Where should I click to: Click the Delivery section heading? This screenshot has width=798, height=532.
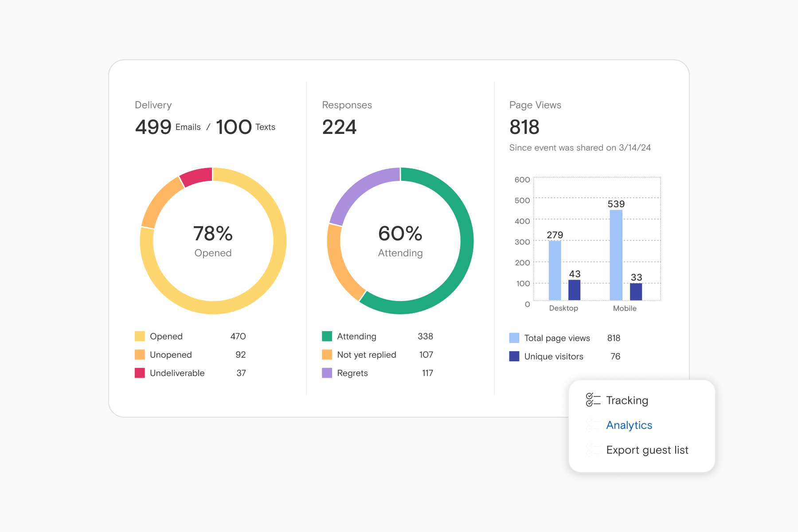[x=153, y=105]
